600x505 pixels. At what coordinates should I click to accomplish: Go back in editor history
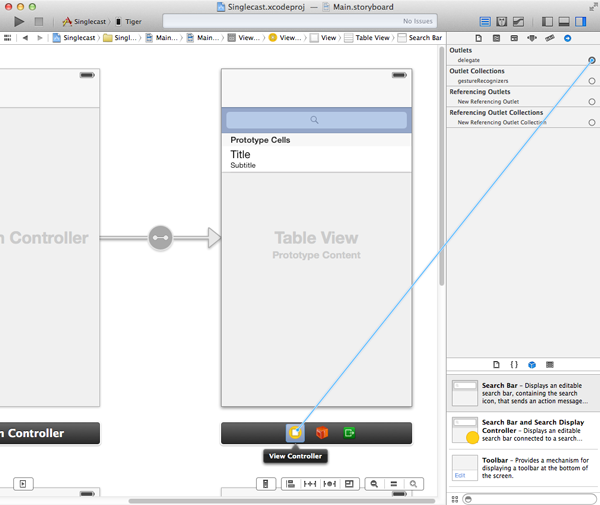[x=25, y=37]
